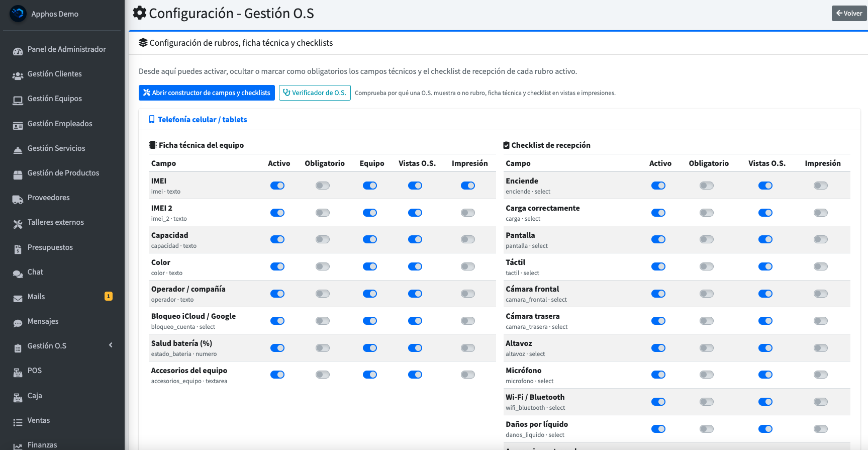Disable Activo for Wi-Fi / Bluetooth

point(658,402)
